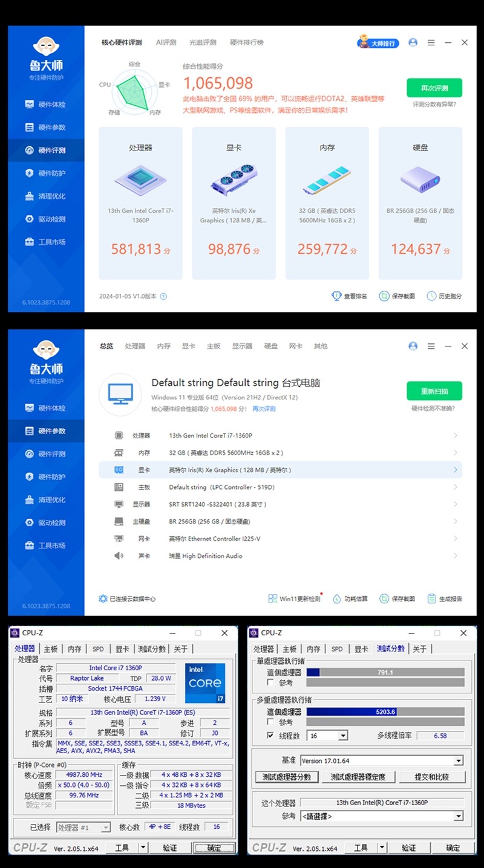This screenshot has height=868, width=484.
Task: Click the help icon beside 2024-01-05 V1.0版本
Action: 163,296
